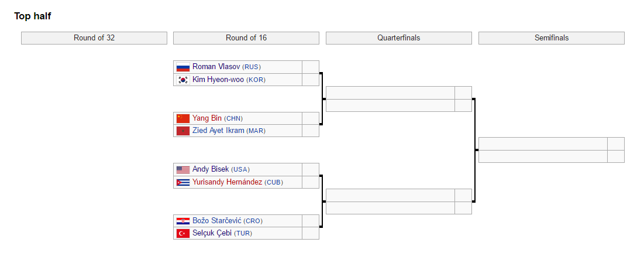This screenshot has height=256, width=644.
Task: Click the South Korean flag icon
Action: pyautogui.click(x=183, y=80)
